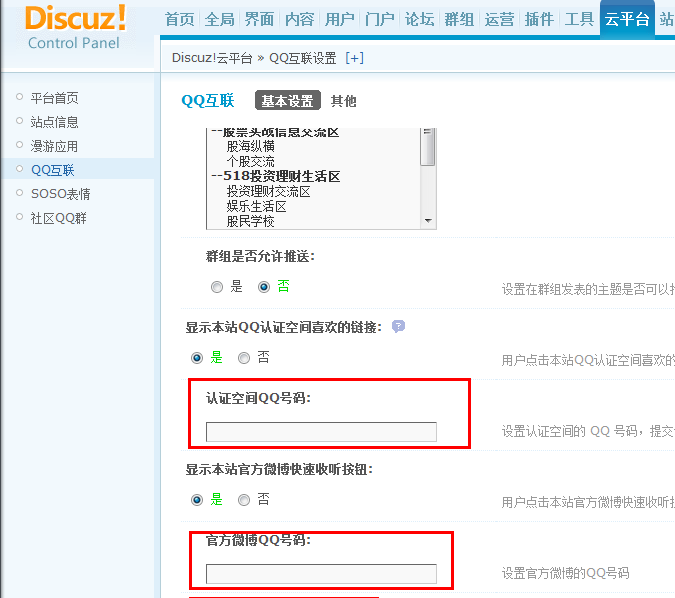Screen dimensions: 675x598
Task: Open the 内容 top menu
Action: point(299,19)
